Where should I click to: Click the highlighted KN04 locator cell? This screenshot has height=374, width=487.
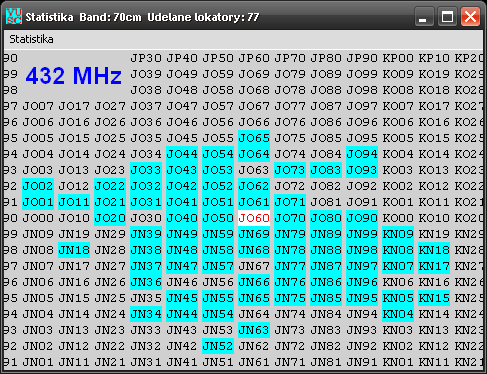click(x=398, y=314)
